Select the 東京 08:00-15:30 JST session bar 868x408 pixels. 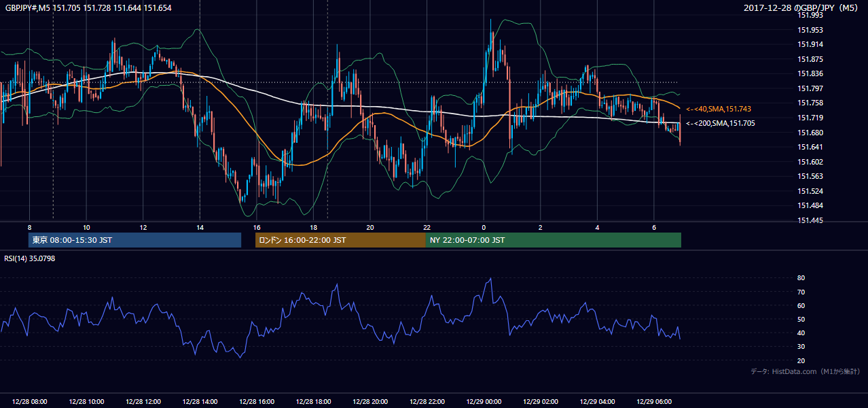click(x=134, y=240)
